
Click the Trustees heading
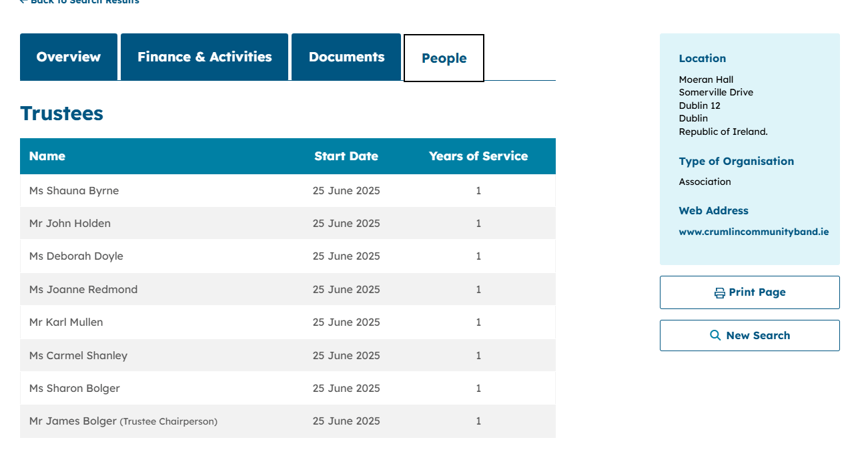pos(61,113)
